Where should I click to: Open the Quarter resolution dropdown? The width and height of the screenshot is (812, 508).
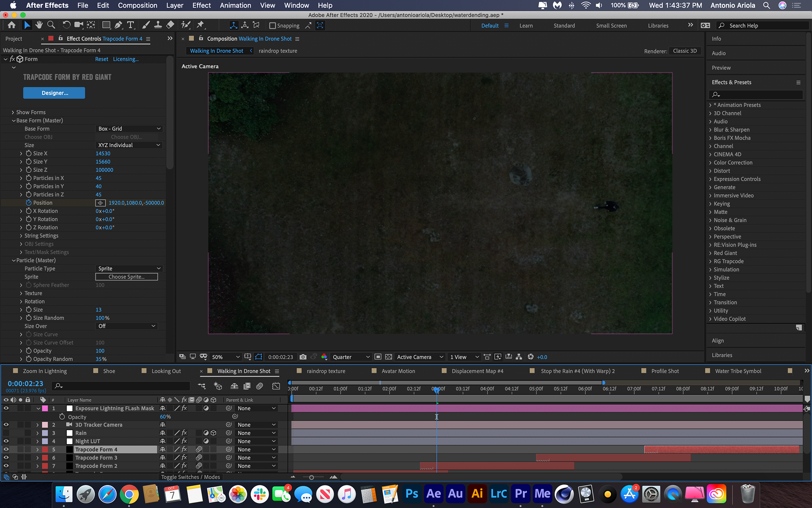(x=351, y=357)
